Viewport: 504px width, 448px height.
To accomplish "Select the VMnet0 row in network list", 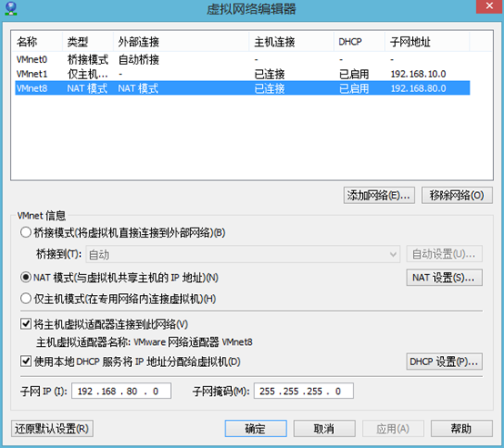I will (x=243, y=59).
